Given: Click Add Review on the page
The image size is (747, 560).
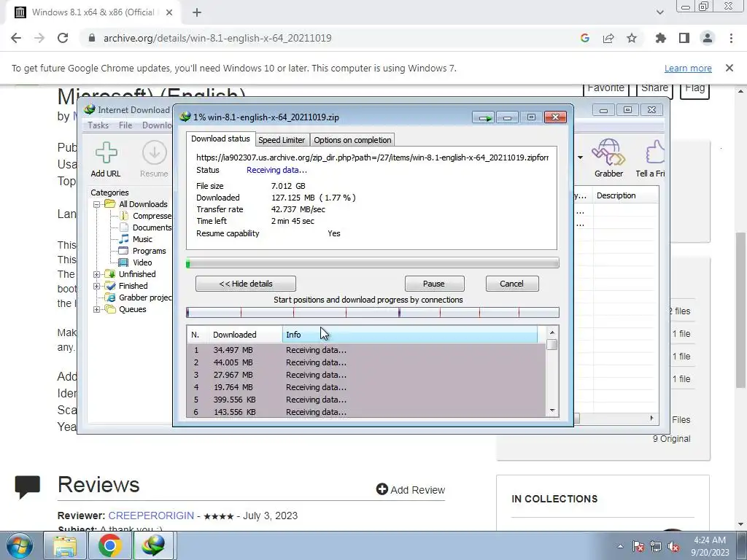Looking at the screenshot, I should click(411, 489).
